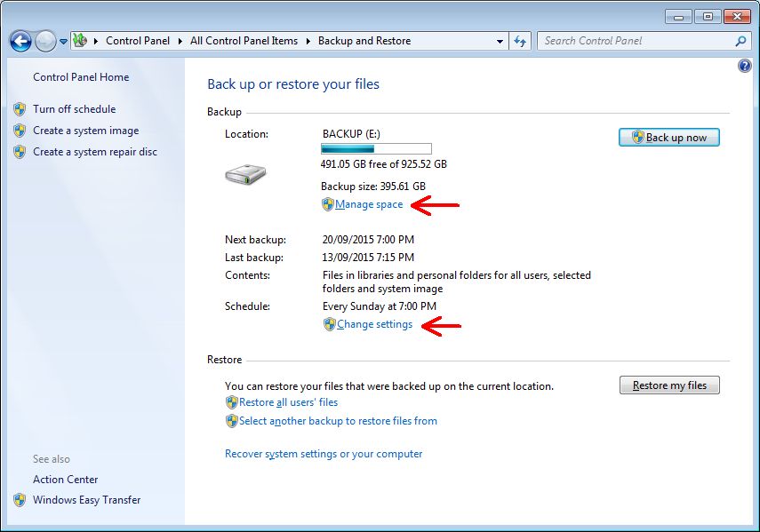Click the shield icon beside Manage space
This screenshot has height=532, width=760.
327,204
